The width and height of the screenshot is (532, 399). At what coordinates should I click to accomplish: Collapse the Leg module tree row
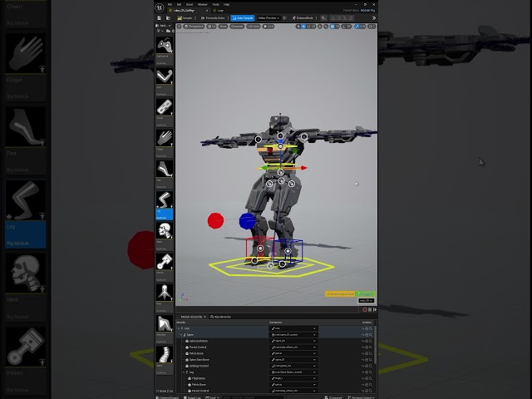[184, 372]
